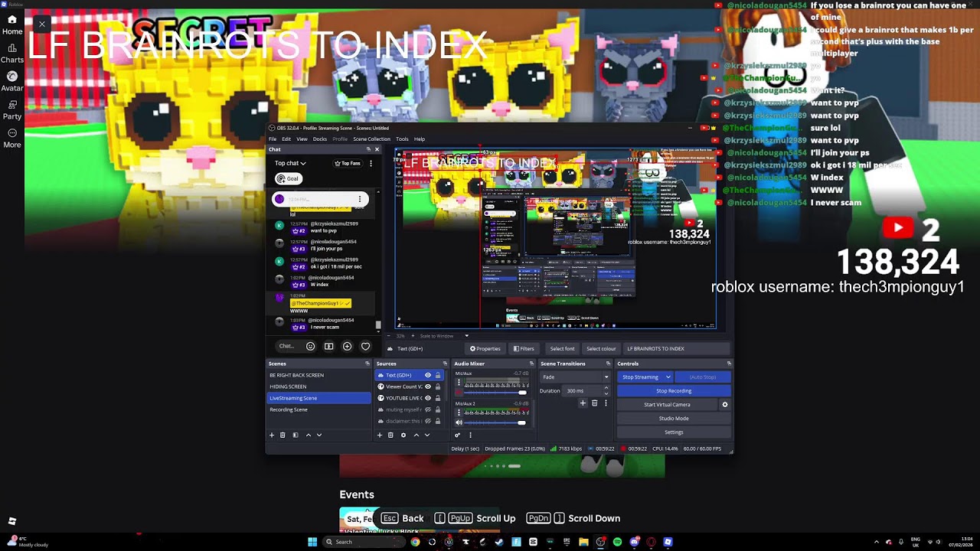
Task: Hide the YOUTUBE LIVE source
Action: [x=428, y=398]
